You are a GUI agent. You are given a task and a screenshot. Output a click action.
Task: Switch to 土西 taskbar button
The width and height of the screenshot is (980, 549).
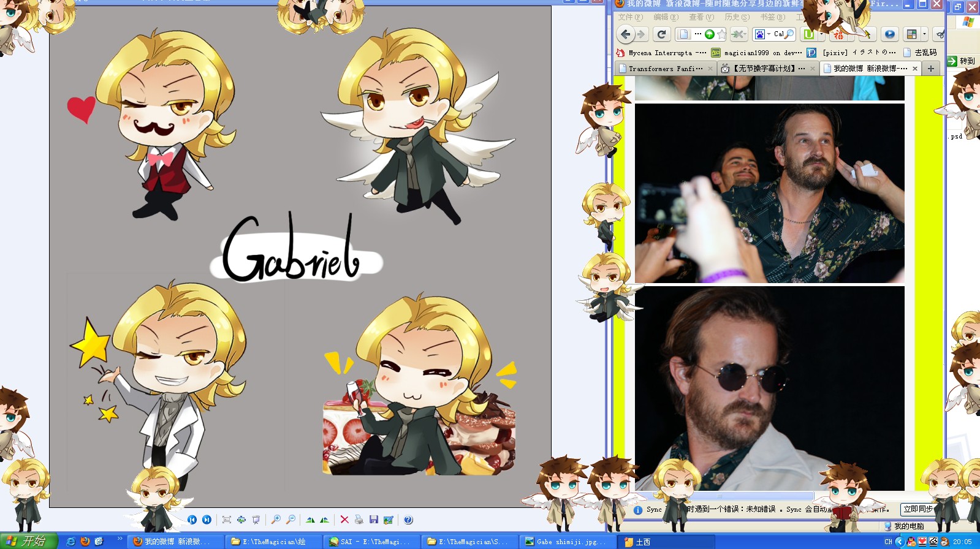coord(667,542)
